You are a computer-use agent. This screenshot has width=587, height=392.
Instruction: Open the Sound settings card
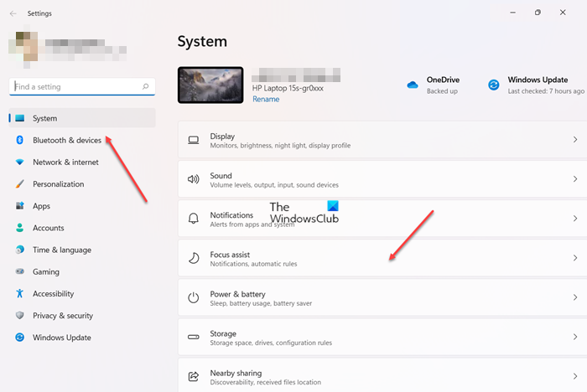click(x=382, y=179)
